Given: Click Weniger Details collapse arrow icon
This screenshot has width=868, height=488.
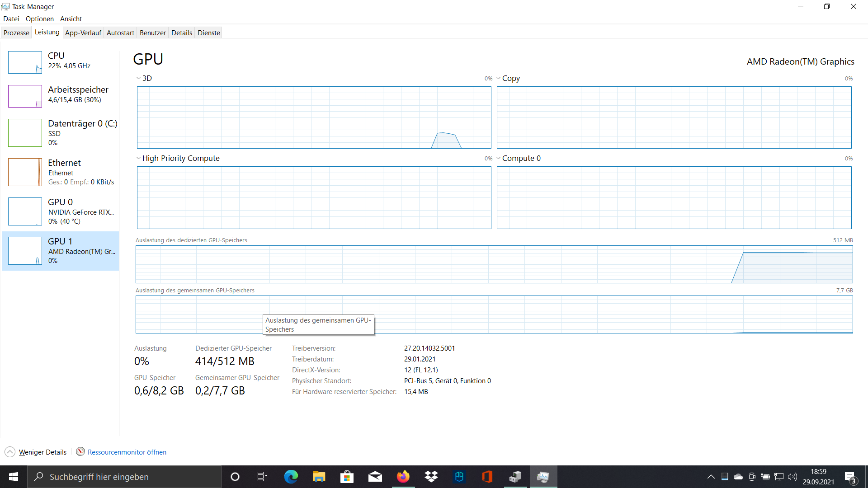Looking at the screenshot, I should pyautogui.click(x=10, y=452).
